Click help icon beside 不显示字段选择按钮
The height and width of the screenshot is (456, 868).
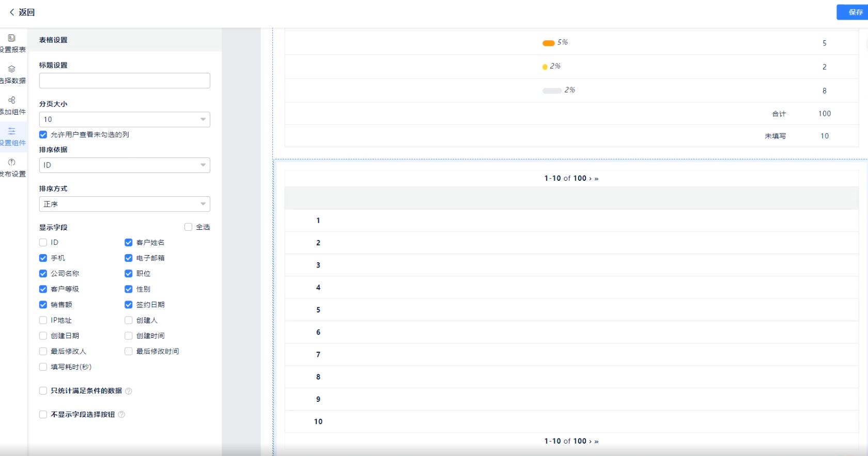[x=121, y=415]
